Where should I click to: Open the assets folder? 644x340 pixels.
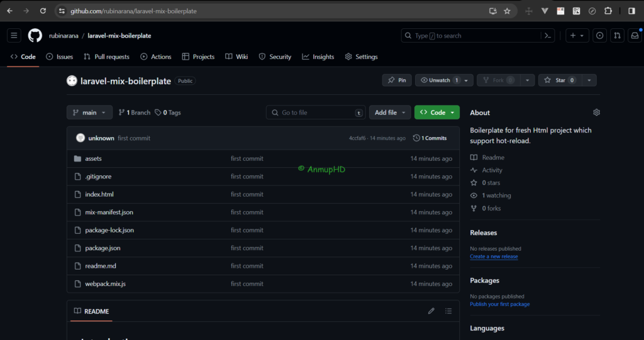point(93,159)
